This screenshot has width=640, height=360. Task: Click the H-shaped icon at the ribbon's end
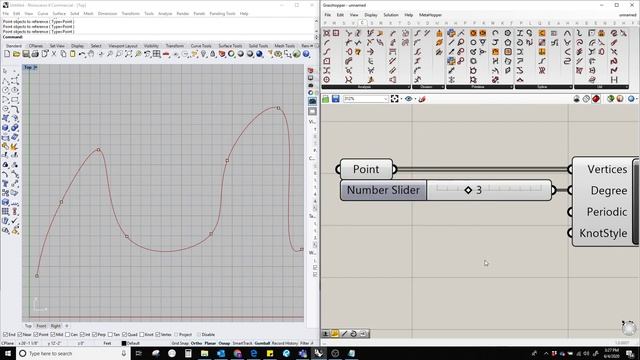pyautogui.click(x=614, y=80)
